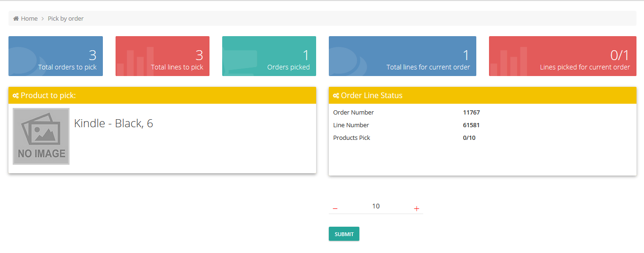Viewport: 644px width, 253px height.
Task: Open 'Total lines for current order' card
Action: click(x=403, y=56)
